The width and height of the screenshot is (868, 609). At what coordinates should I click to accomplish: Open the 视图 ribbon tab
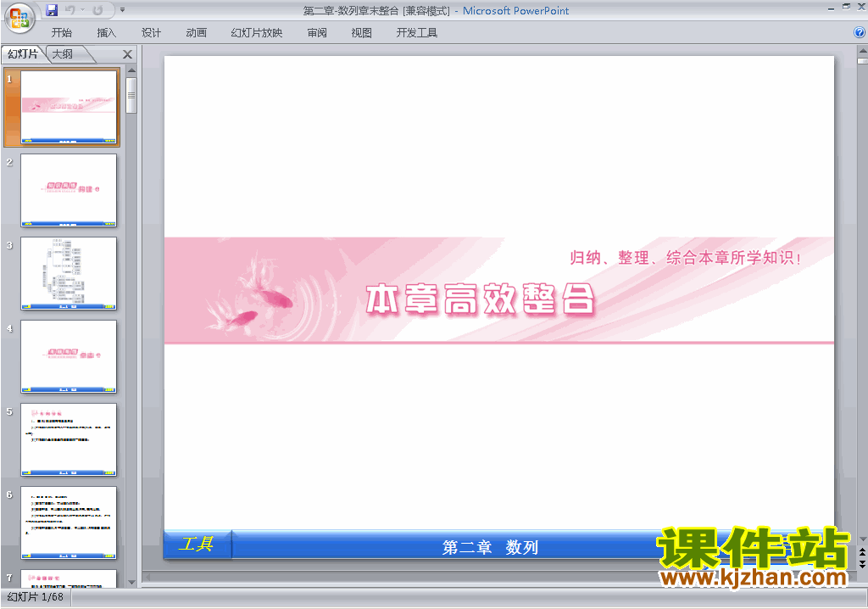coord(361,33)
